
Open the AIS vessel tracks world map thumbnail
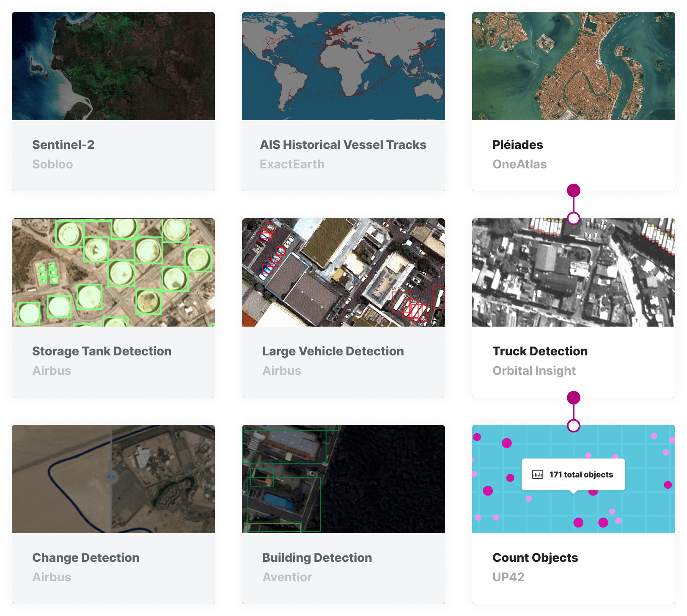pos(343,66)
